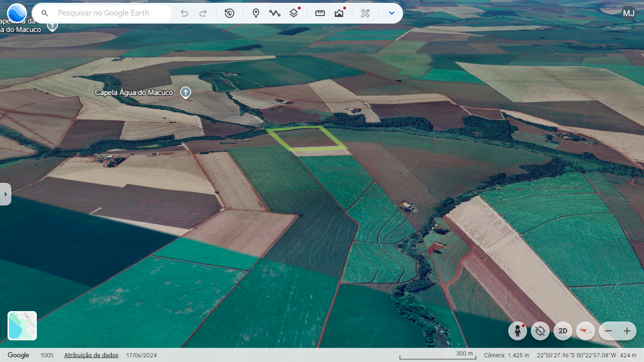Viewport: 644px width, 362px height.
Task: Open the map style landscape icon
Action: [339, 13]
